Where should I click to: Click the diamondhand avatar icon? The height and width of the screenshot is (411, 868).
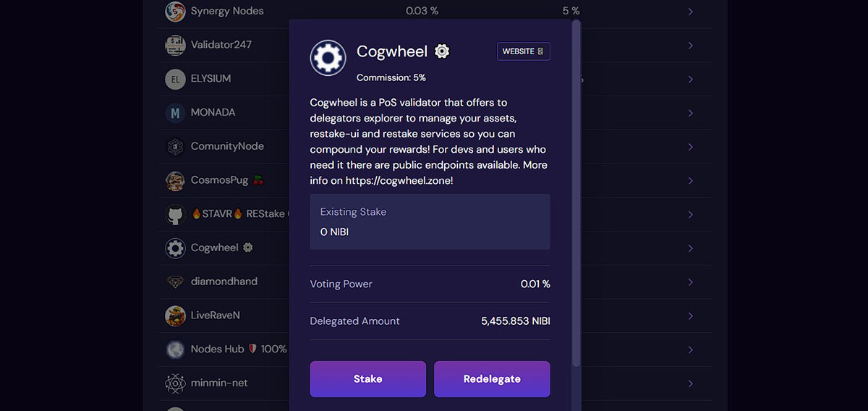175,281
